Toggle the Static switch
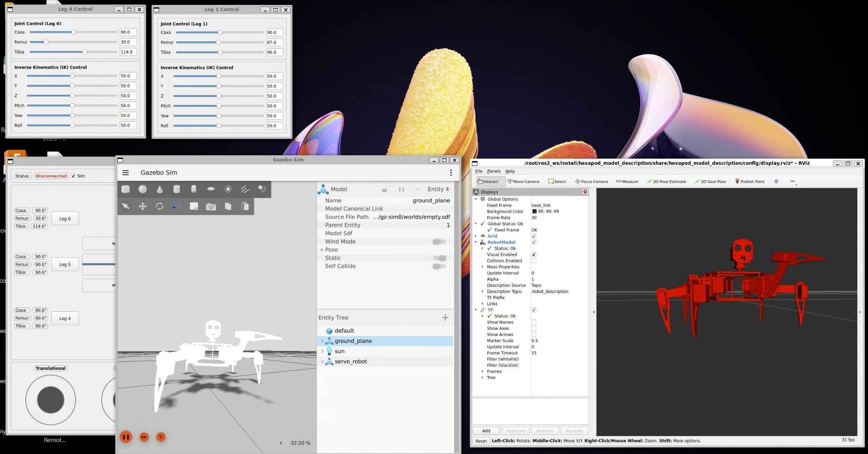 click(x=440, y=258)
